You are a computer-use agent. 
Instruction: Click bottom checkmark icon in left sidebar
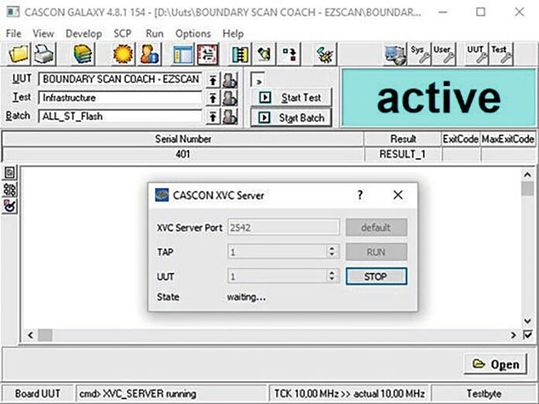pos(10,206)
